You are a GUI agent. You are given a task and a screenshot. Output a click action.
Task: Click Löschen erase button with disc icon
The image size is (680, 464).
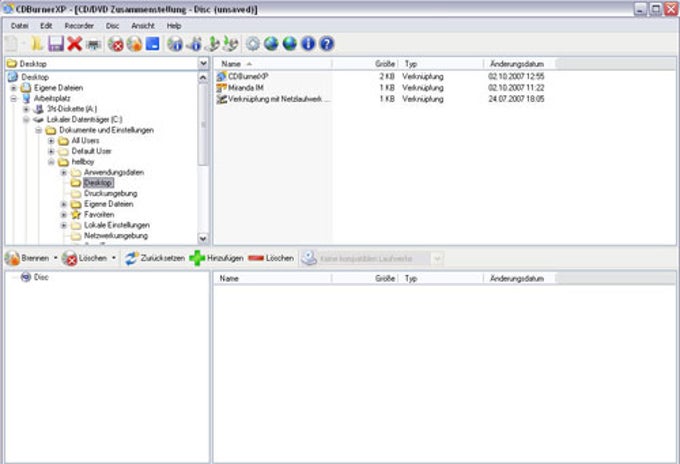85,258
